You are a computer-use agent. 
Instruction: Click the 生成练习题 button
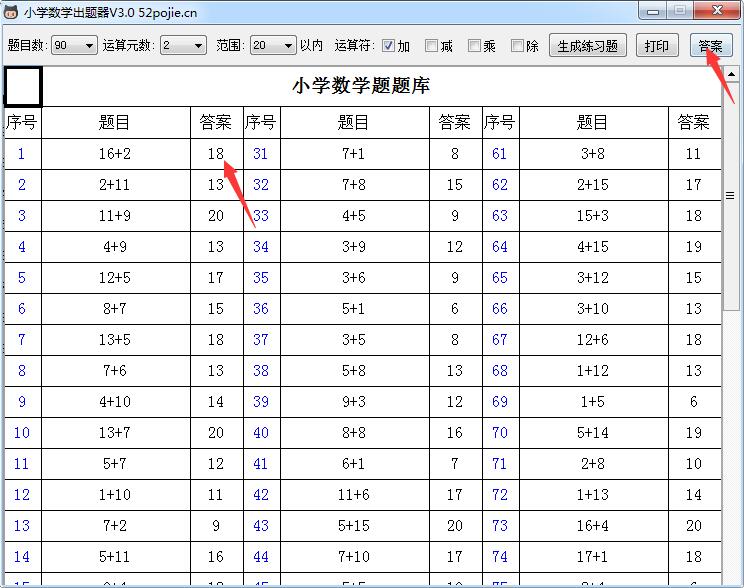(587, 46)
